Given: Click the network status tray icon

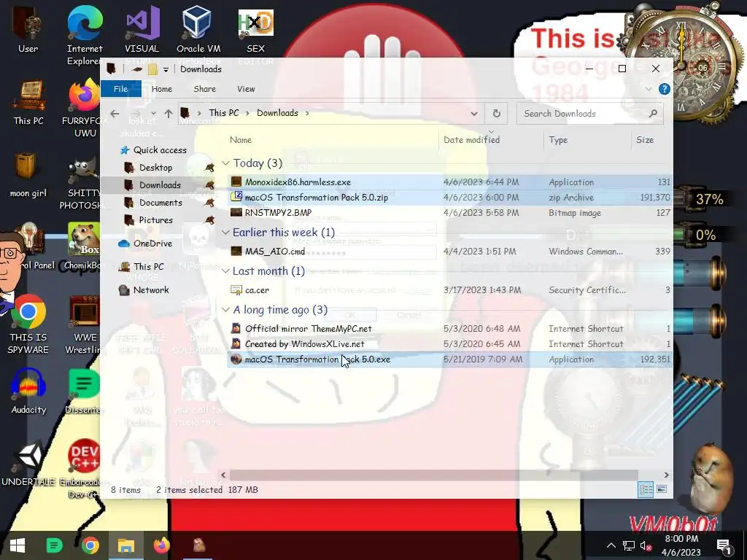Looking at the screenshot, I should click(628, 545).
